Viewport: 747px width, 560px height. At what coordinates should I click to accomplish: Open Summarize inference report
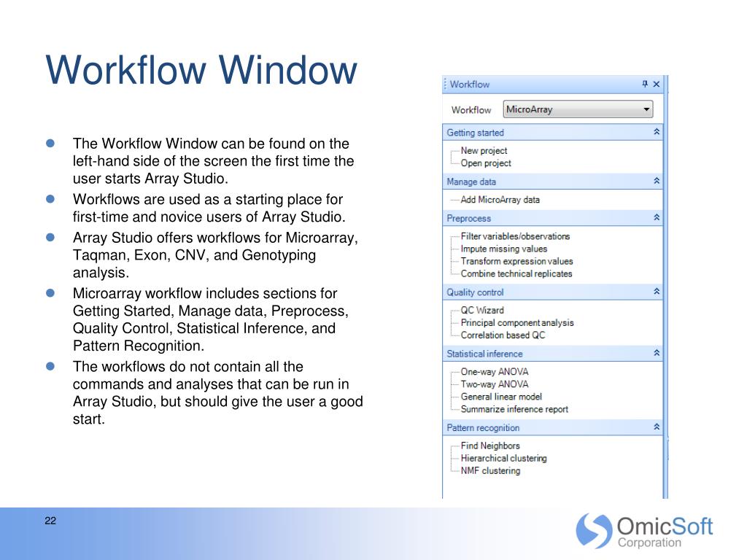(514, 408)
